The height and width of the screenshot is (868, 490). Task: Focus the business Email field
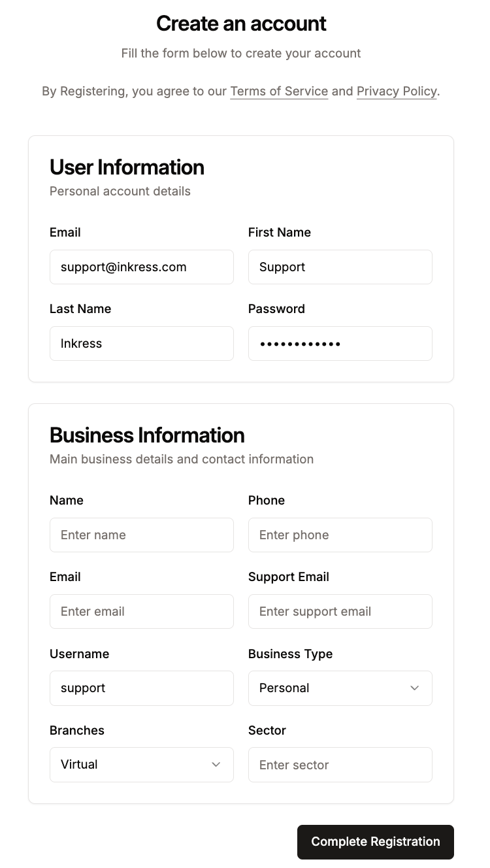pos(141,611)
